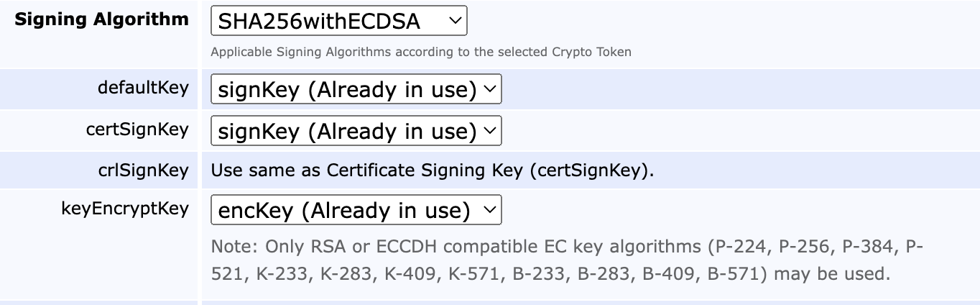The width and height of the screenshot is (980, 305).
Task: Open the certSignKey key selector
Action: point(355,131)
